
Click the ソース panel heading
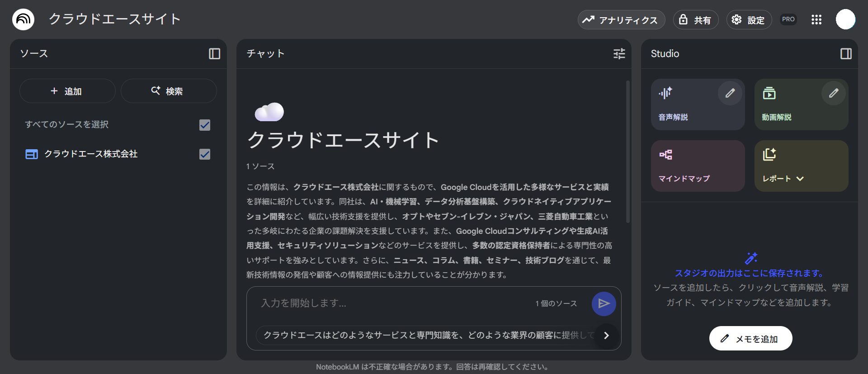34,54
